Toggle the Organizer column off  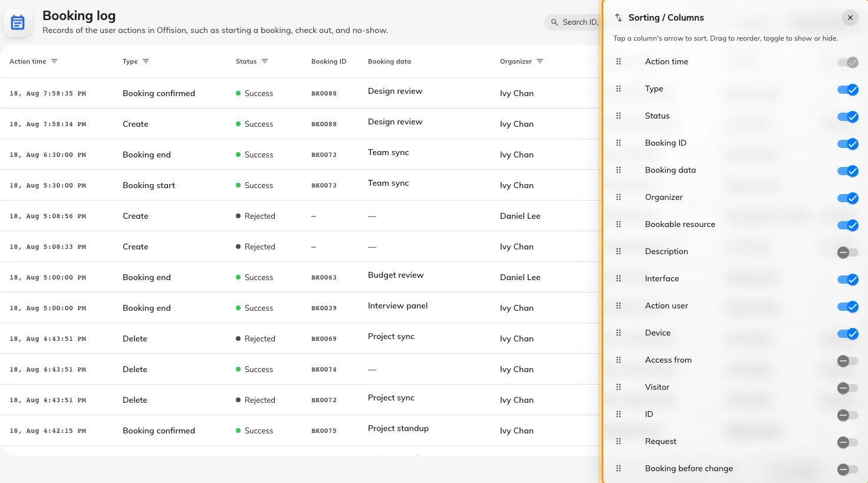point(848,198)
